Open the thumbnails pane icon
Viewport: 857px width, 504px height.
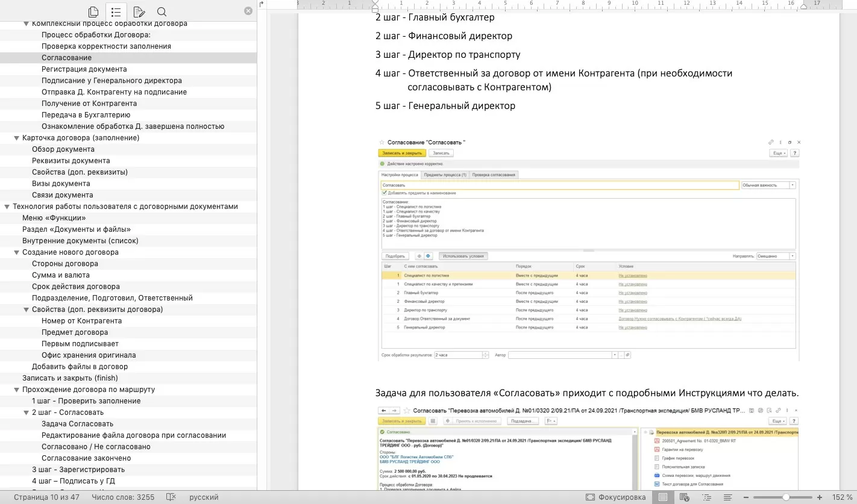[93, 11]
